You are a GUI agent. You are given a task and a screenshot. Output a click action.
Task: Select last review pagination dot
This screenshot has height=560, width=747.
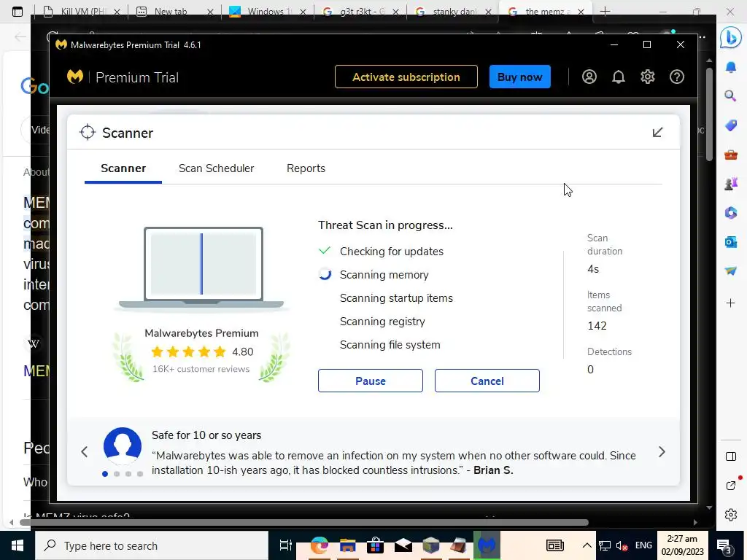click(140, 474)
